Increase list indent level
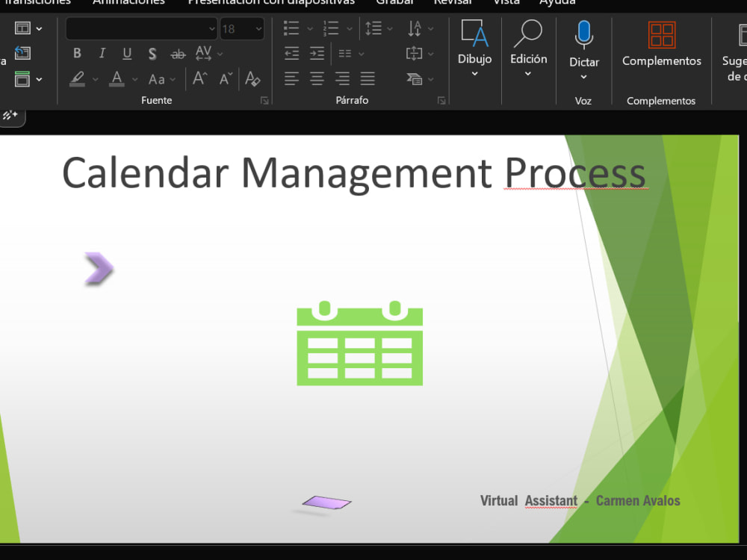This screenshot has height=560, width=747. coord(317,53)
